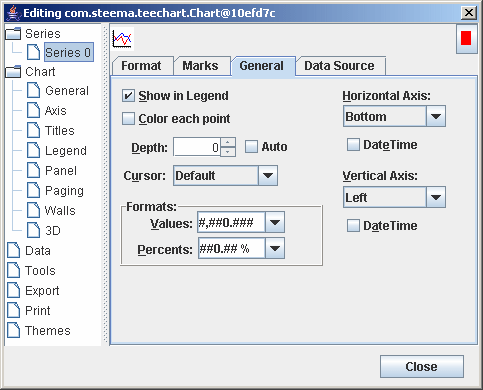This screenshot has width=483, height=390.
Task: Select Series 0 in the tree
Action: point(69,52)
